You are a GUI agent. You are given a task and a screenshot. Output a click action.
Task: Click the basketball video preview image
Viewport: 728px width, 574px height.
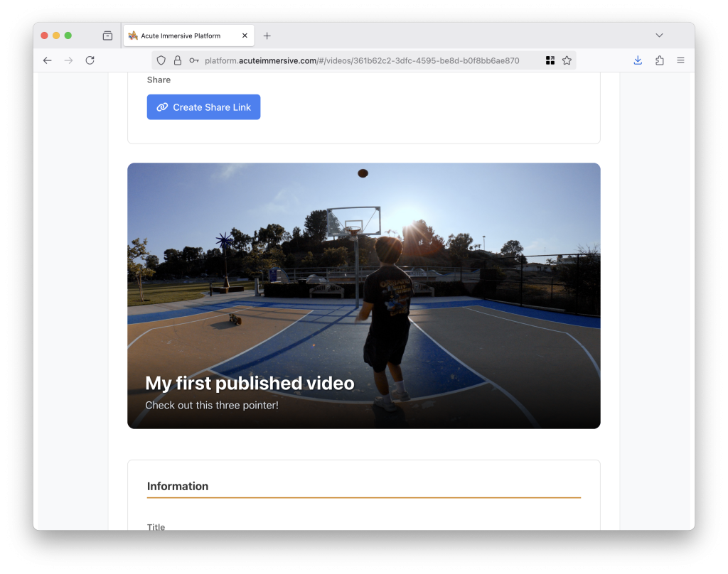click(x=364, y=296)
